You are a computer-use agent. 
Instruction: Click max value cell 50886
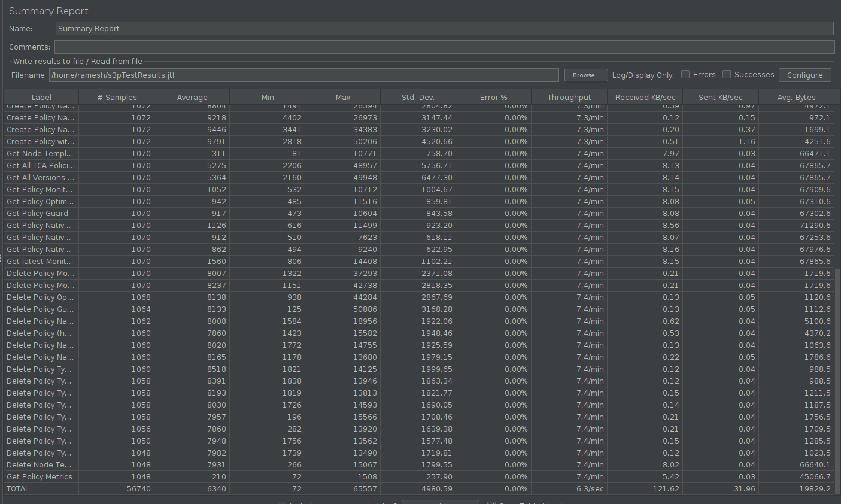coord(365,309)
